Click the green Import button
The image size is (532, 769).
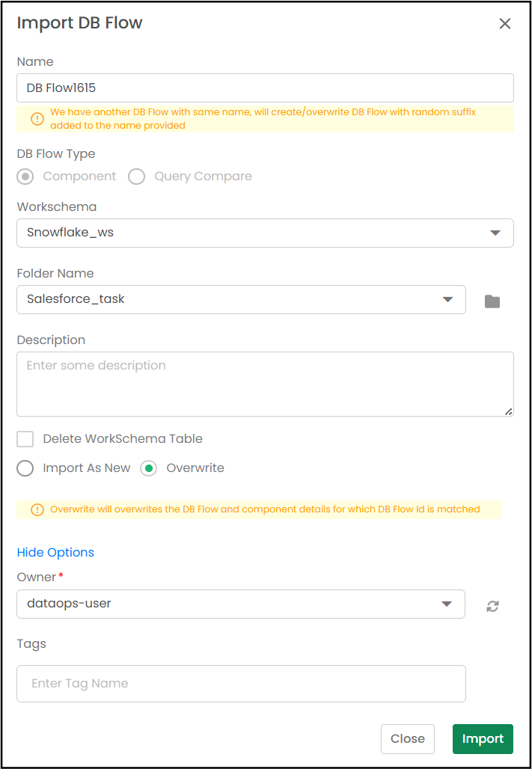[x=483, y=738]
